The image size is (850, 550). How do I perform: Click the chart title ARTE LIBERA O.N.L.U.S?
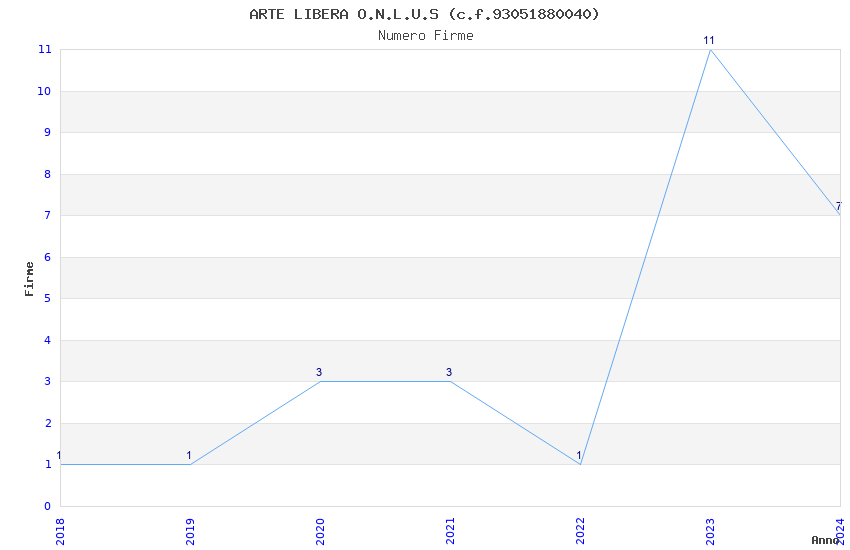[424, 14]
